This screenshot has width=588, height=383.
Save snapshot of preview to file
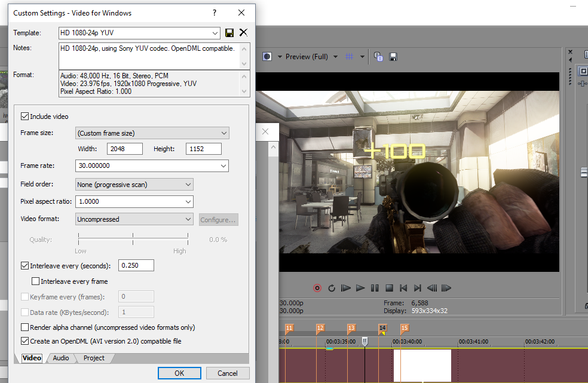(x=393, y=57)
